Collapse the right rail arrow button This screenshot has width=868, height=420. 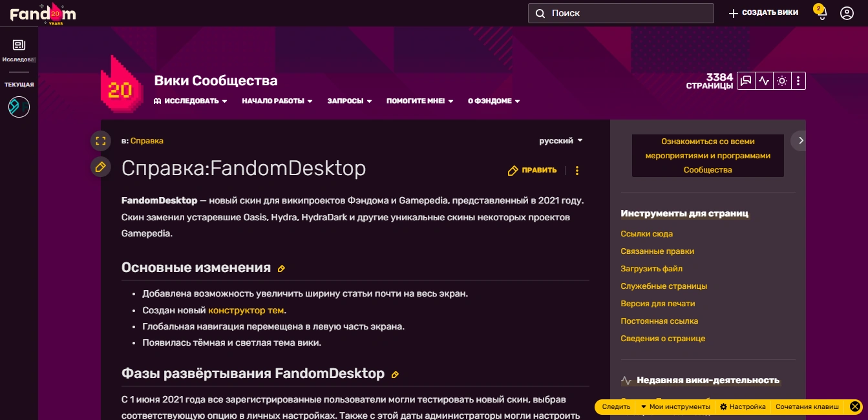[x=799, y=140]
